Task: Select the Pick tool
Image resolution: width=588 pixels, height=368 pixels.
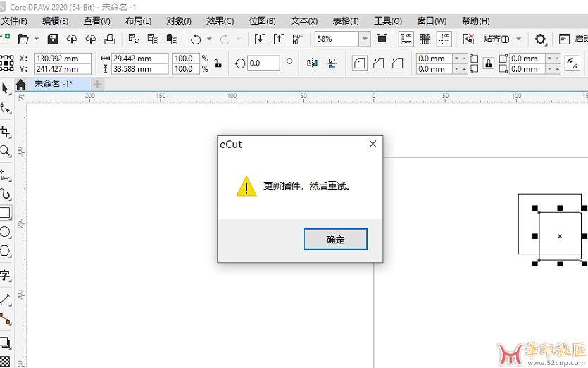Action: tap(5, 89)
